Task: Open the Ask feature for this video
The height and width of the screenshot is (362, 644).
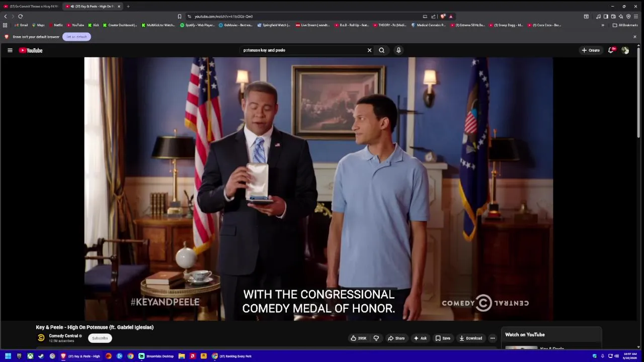Action: click(420, 338)
